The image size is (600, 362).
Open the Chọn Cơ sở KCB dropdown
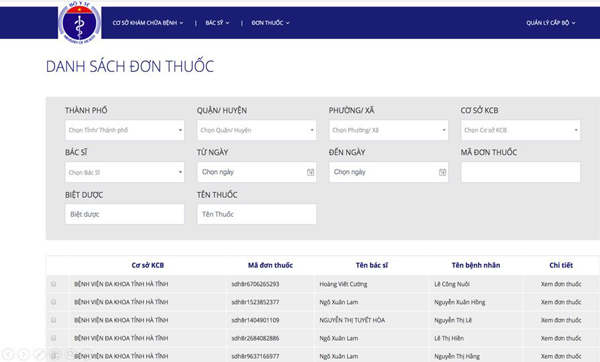pos(520,130)
